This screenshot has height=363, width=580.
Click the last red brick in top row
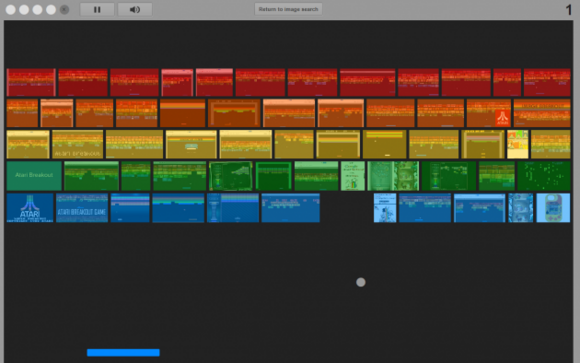click(547, 82)
